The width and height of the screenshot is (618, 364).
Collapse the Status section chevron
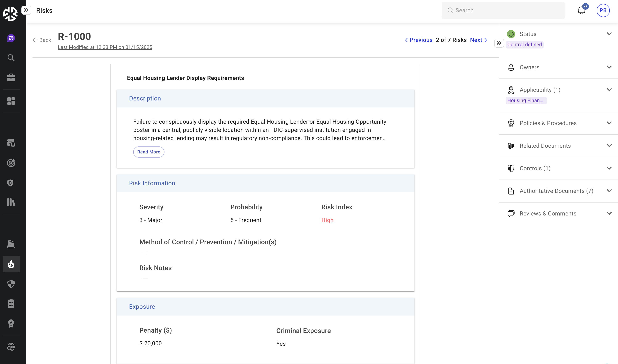point(609,34)
